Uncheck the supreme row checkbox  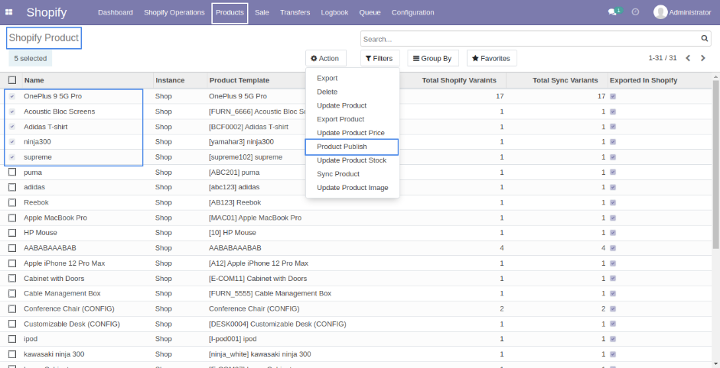click(12, 157)
